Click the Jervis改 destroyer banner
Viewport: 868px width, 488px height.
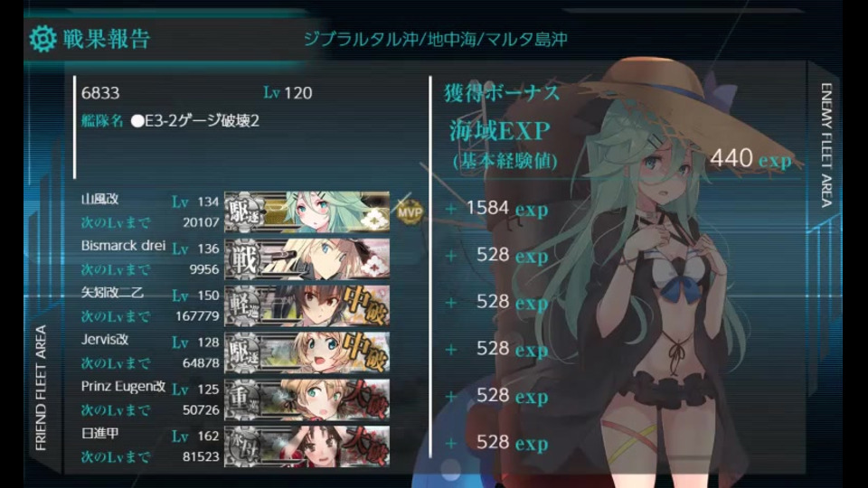pos(307,352)
